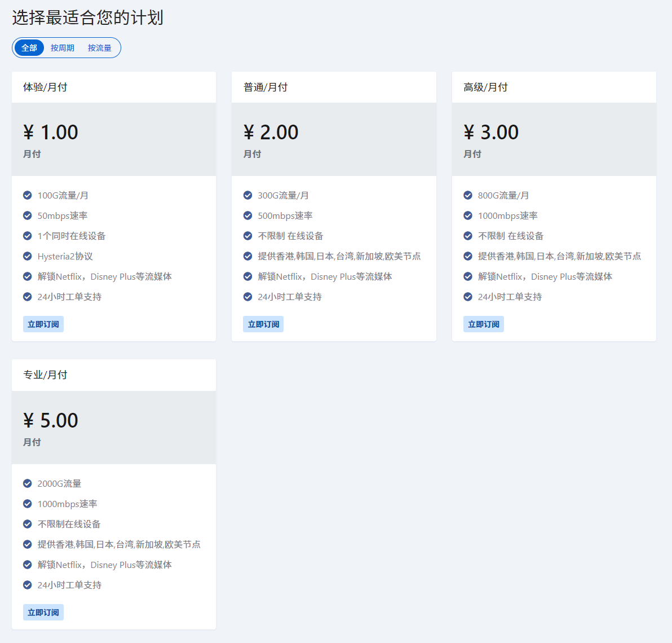Click 立即订阅 for the 体验 plan
Viewport: 672px width, 643px height.
[x=43, y=324]
